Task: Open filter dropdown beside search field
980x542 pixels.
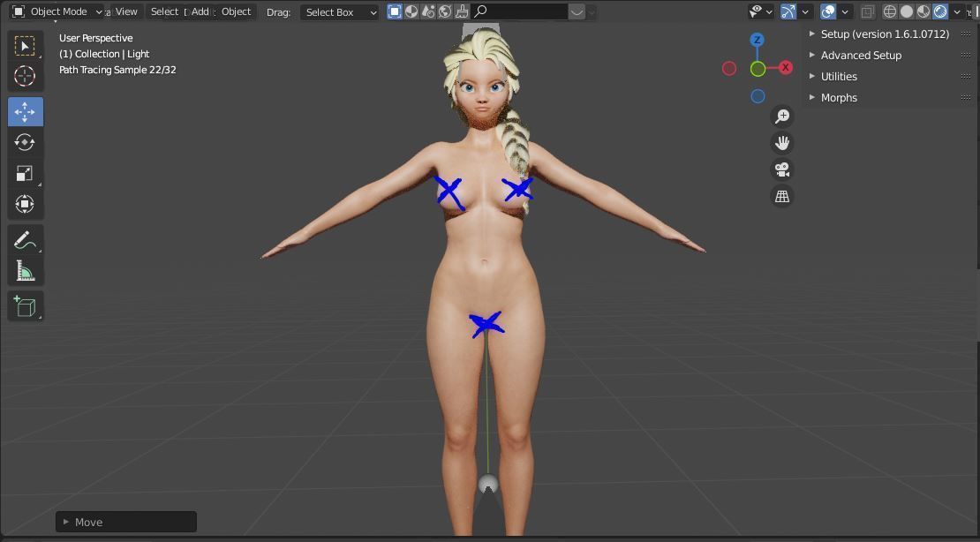Action: coord(577,11)
